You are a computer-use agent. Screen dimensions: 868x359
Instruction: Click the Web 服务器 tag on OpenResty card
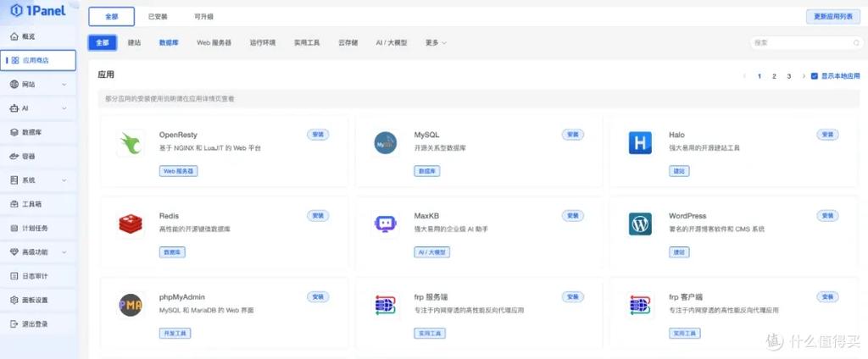178,172
